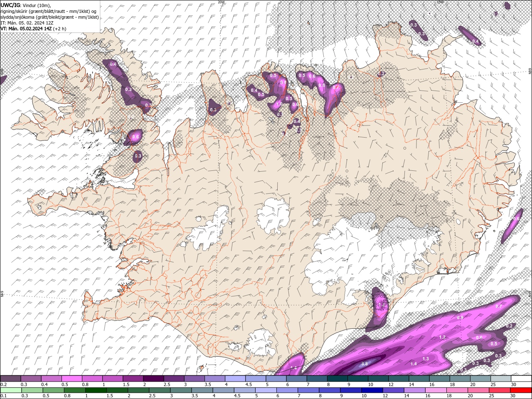Viewport: 532px width, 399px height.
Task: Click the darkest purple swatch in the upper legend row
Action: pyautogui.click(x=153, y=379)
